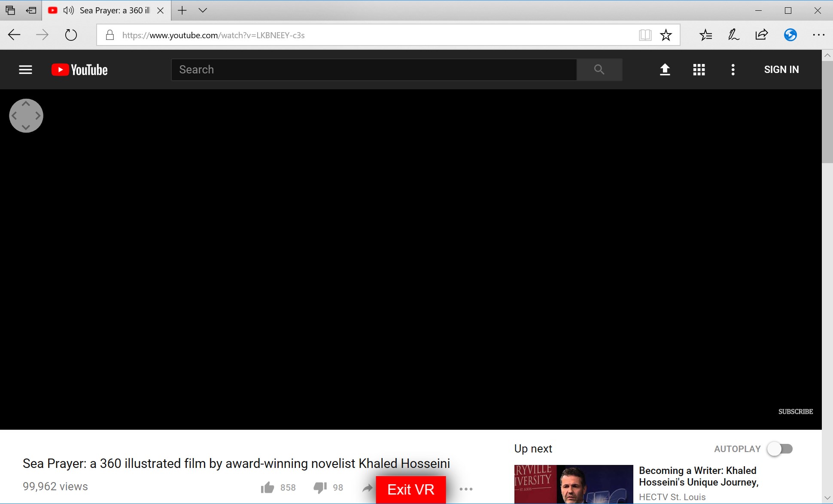Image resolution: width=833 pixels, height=504 pixels.
Task: Open a new browser tab
Action: [182, 10]
